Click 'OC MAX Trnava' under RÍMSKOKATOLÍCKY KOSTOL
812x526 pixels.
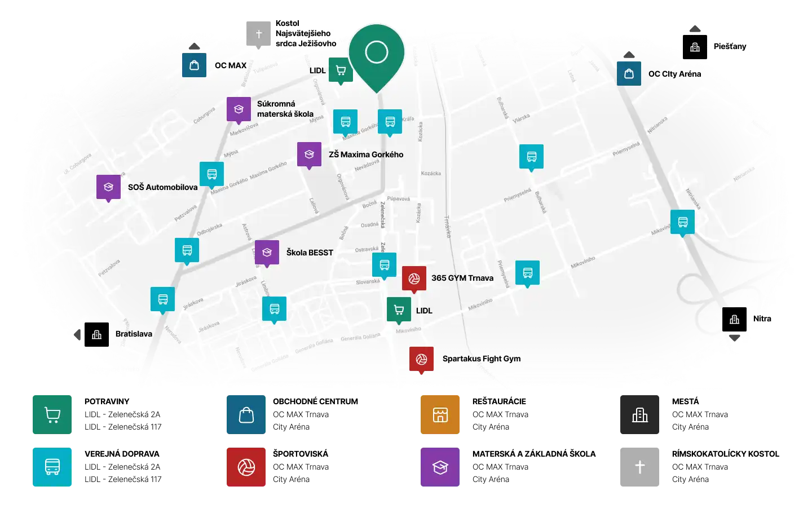(x=700, y=467)
